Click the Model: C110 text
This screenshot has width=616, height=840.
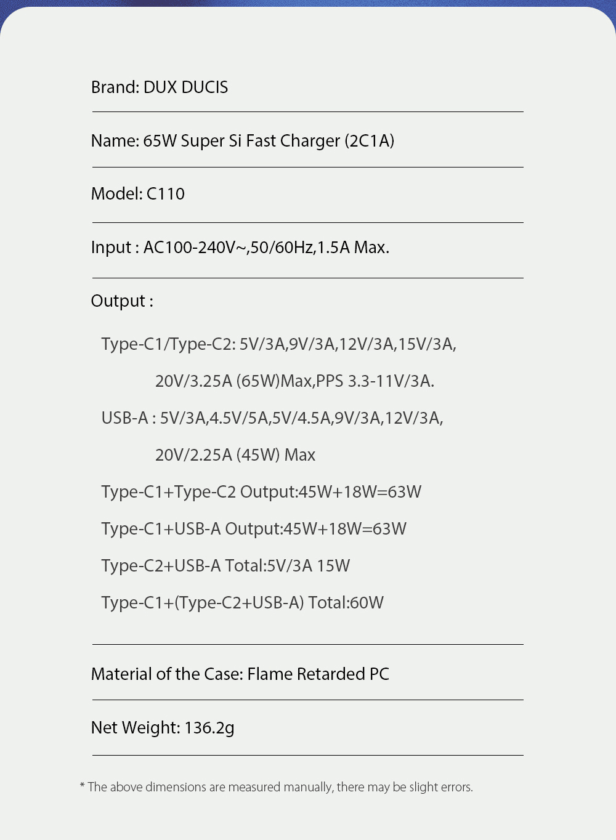pyautogui.click(x=138, y=194)
